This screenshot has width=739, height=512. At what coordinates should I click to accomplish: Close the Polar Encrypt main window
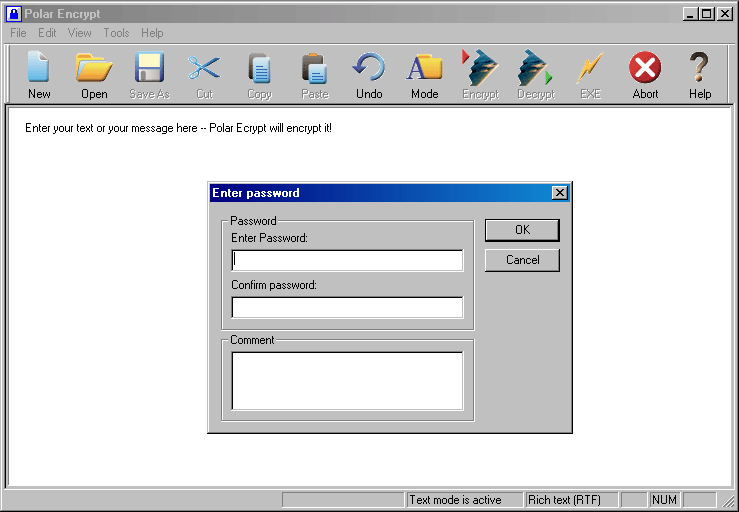724,14
